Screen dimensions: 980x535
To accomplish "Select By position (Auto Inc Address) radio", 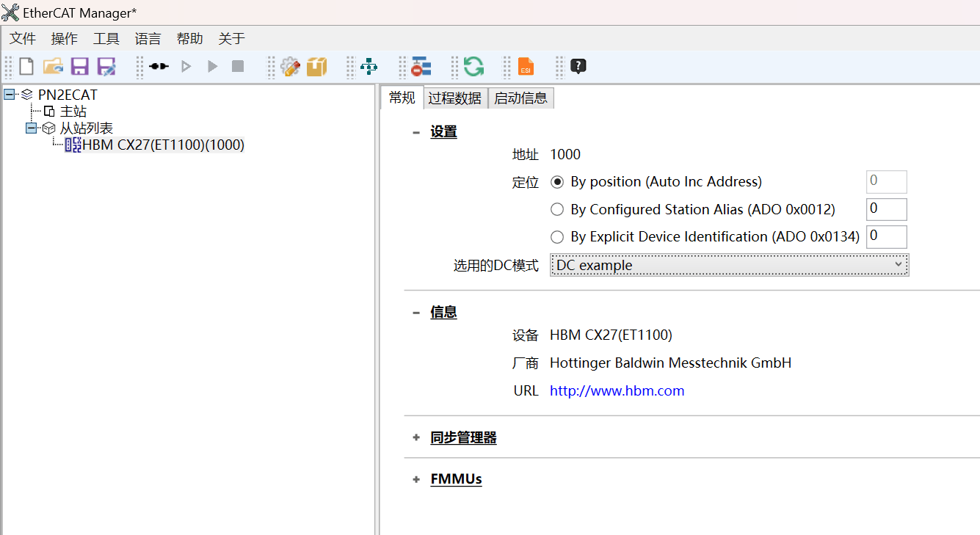I will 557,182.
